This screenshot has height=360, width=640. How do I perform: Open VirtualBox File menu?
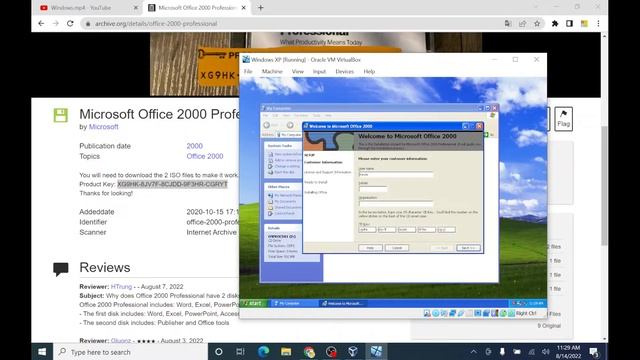[x=248, y=71]
